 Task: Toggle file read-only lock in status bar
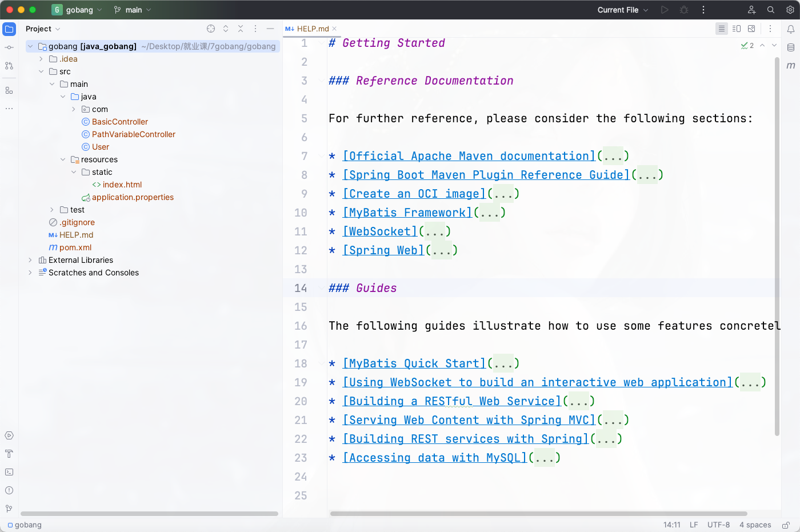786,525
